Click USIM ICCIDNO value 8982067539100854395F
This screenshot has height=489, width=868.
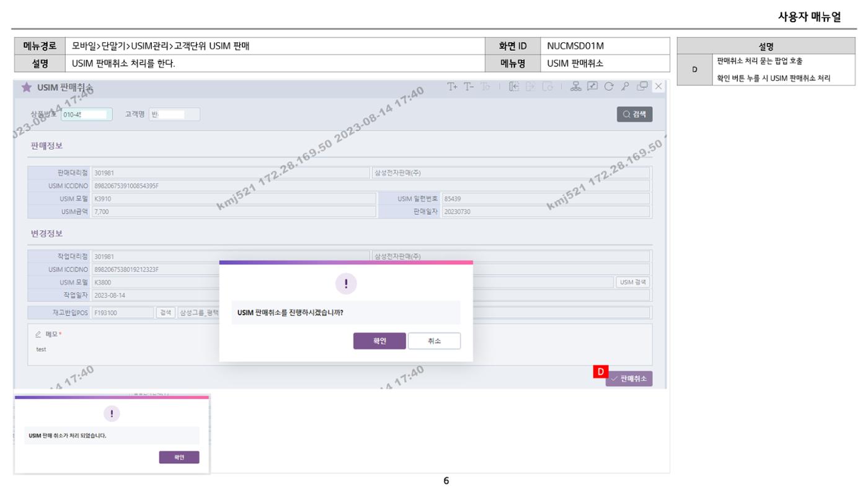click(x=126, y=186)
